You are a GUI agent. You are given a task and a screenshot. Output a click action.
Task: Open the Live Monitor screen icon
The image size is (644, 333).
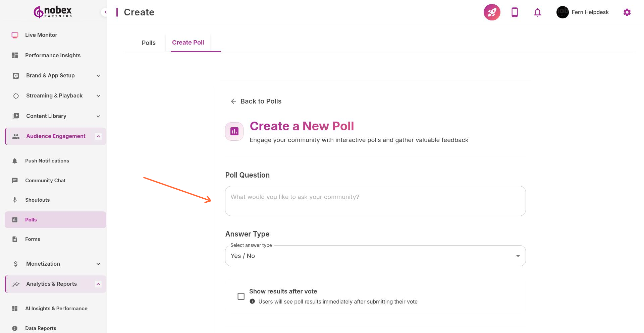tap(15, 35)
